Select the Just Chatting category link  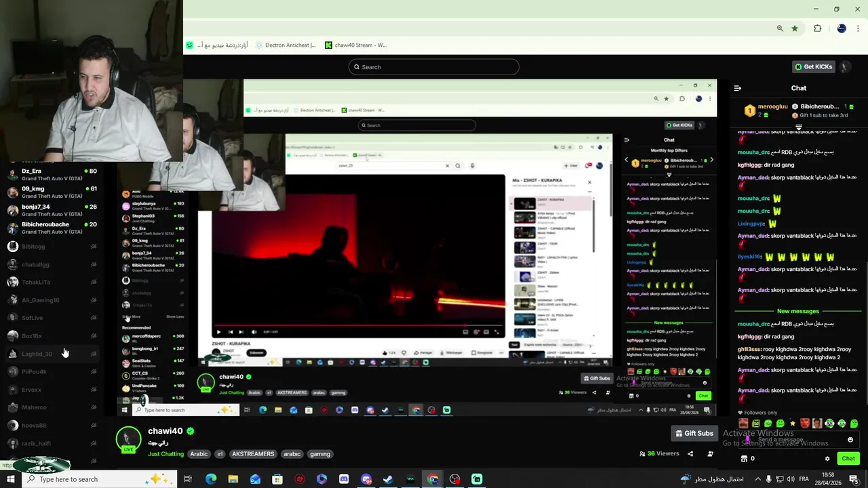pyautogui.click(x=165, y=454)
